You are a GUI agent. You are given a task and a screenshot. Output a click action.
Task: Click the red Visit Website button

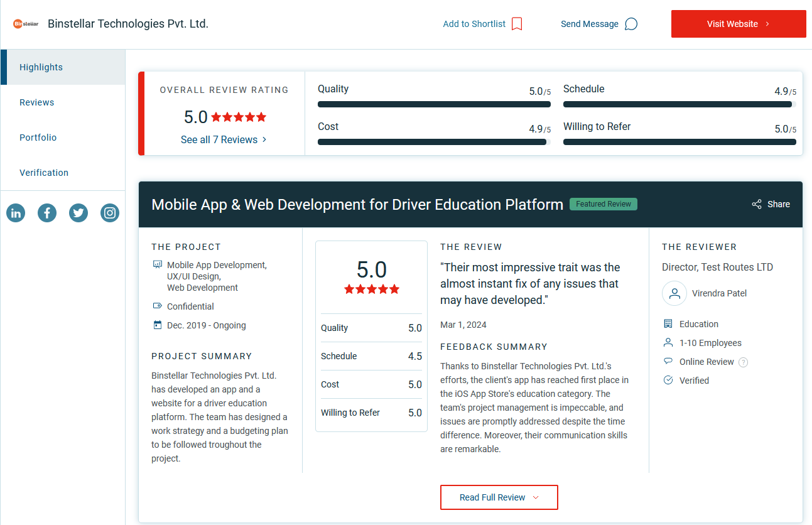coord(738,24)
